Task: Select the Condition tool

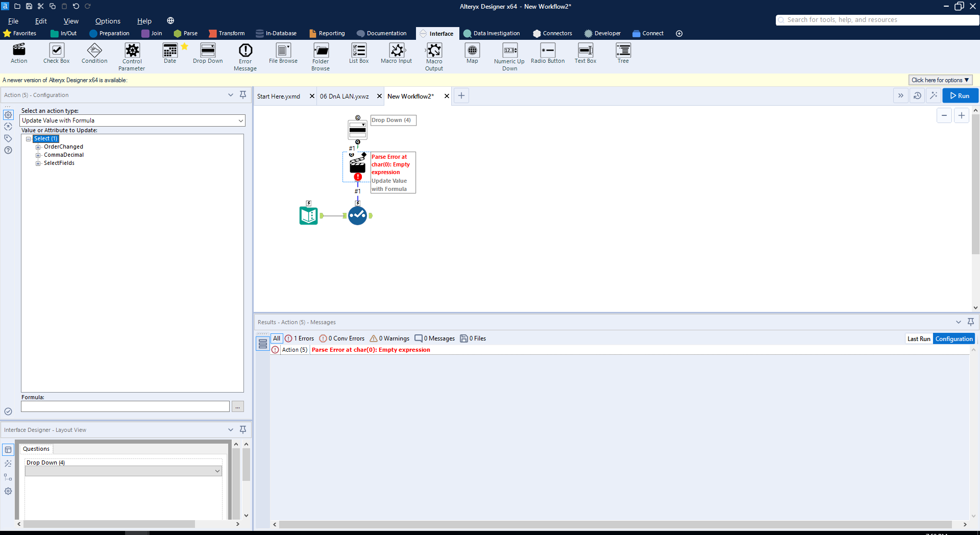Action: (94, 54)
